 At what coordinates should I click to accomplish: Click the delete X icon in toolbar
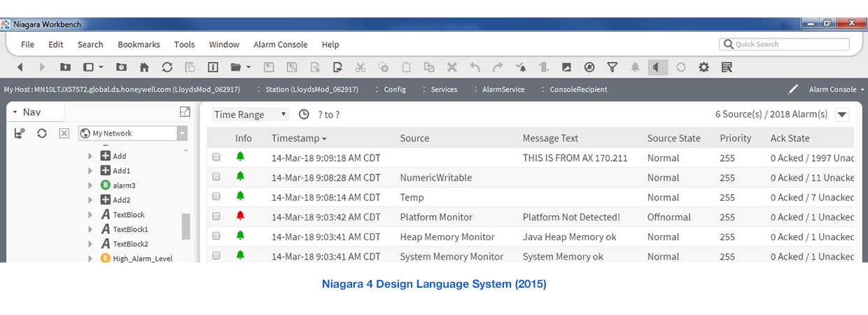point(451,67)
